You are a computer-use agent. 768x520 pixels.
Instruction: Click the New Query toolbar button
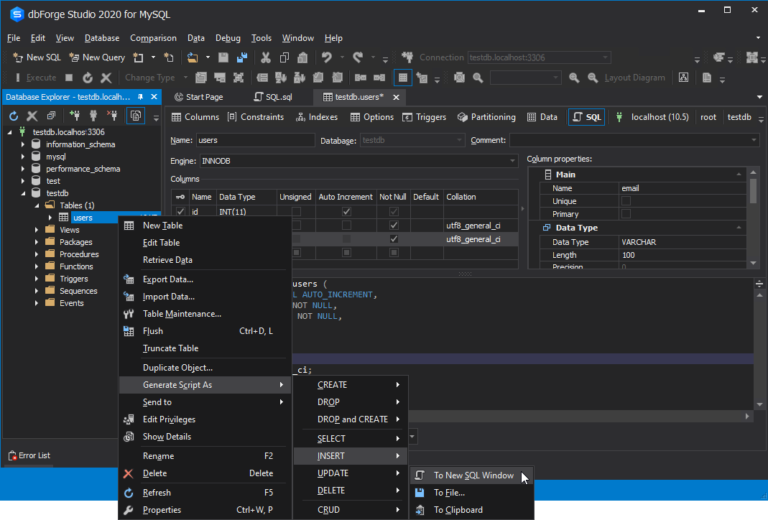coord(97,58)
